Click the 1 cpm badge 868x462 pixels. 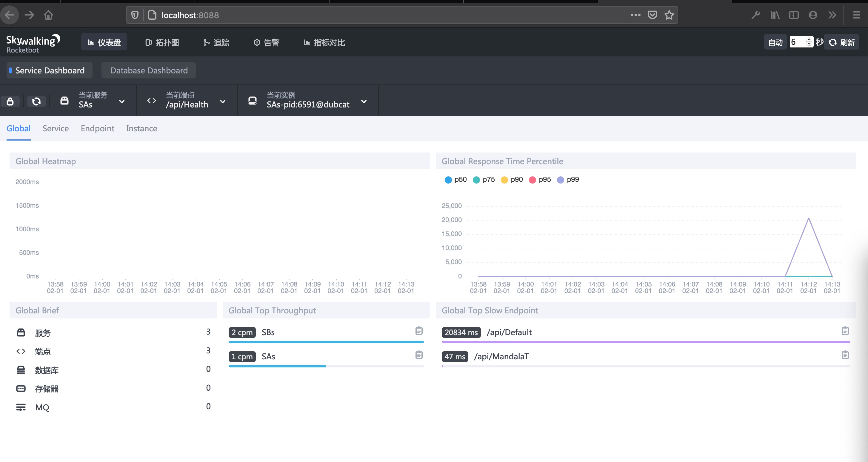[x=242, y=357]
